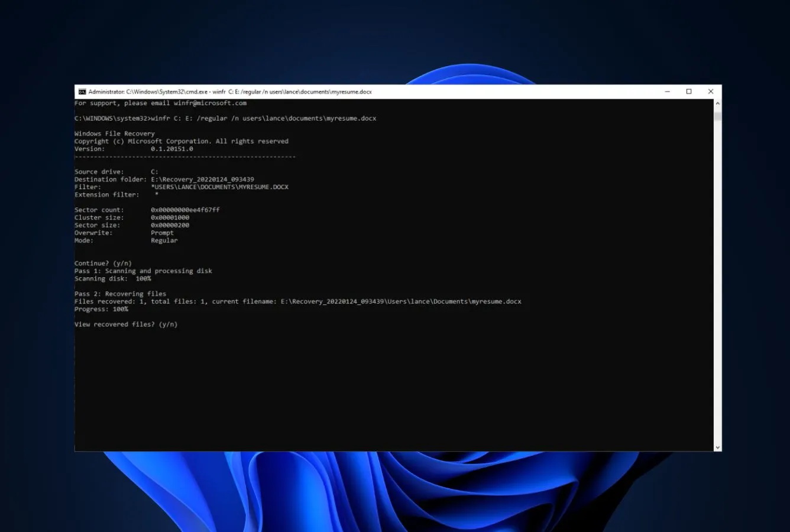The height and width of the screenshot is (532, 790).
Task: Click the Cluster size value 0x00001000
Action: (x=170, y=218)
